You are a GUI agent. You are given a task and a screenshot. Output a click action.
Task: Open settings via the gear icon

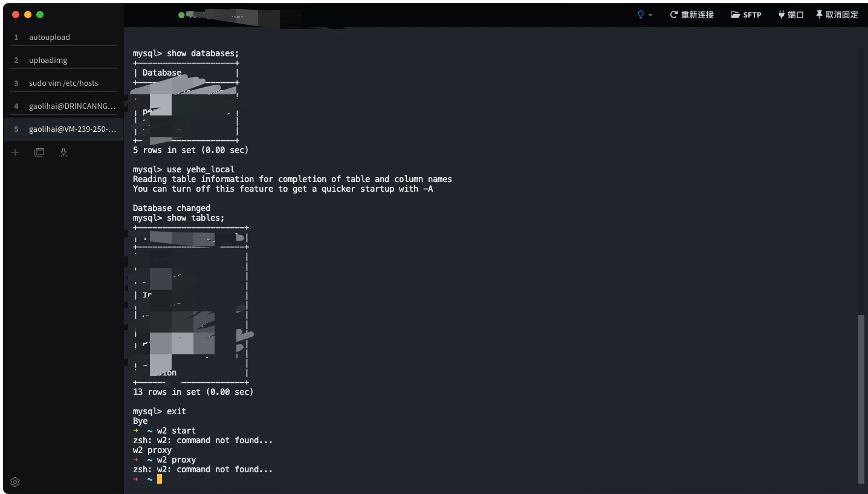15,481
